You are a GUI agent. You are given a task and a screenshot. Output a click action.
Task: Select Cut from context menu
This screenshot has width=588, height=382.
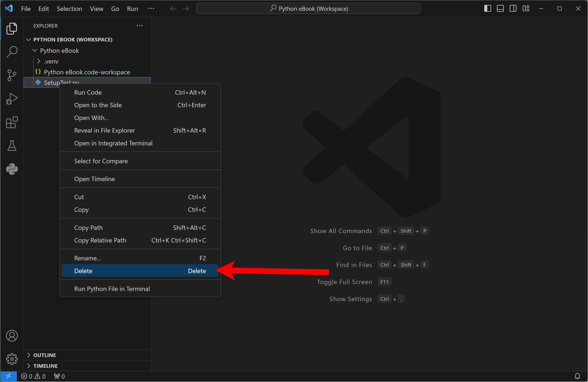(140, 197)
